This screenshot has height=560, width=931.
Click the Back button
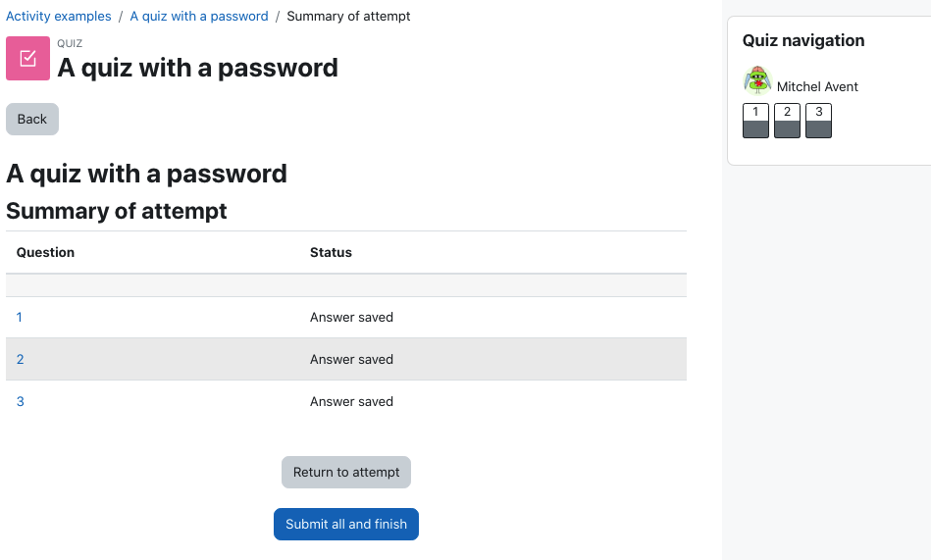click(32, 119)
